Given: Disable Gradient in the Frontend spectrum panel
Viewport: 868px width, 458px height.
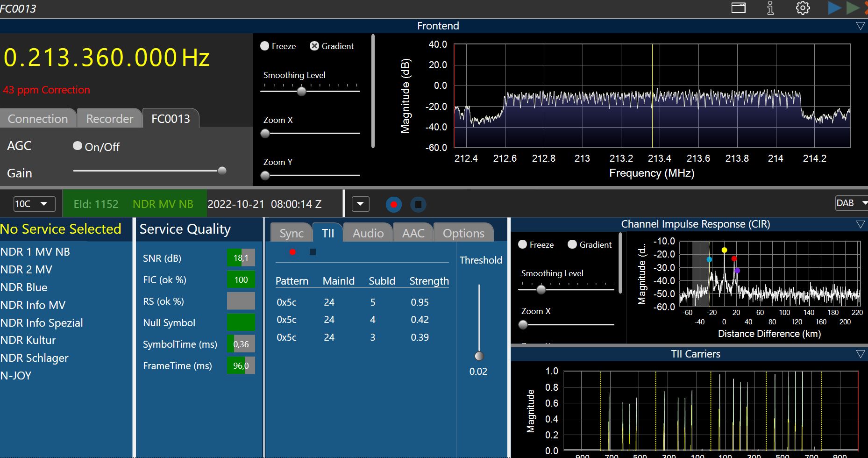Looking at the screenshot, I should [x=314, y=46].
